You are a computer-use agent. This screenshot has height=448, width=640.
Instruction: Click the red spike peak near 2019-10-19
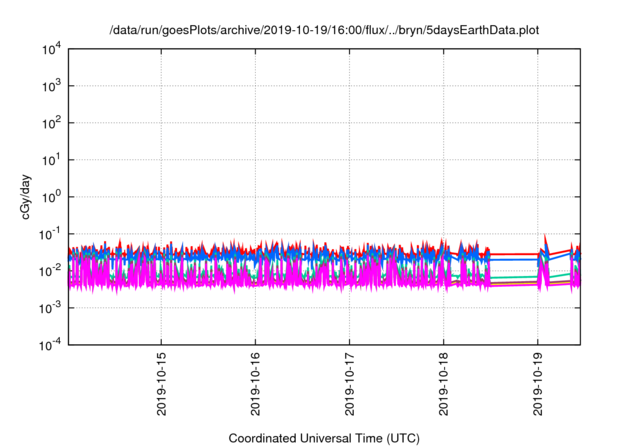click(x=545, y=236)
